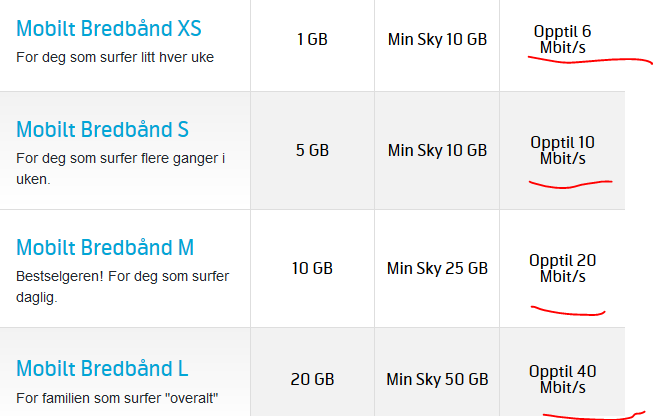Click the Opptil 20 Mbit/s speed text
Image resolution: width=653 pixels, height=420 pixels.
click(x=563, y=268)
